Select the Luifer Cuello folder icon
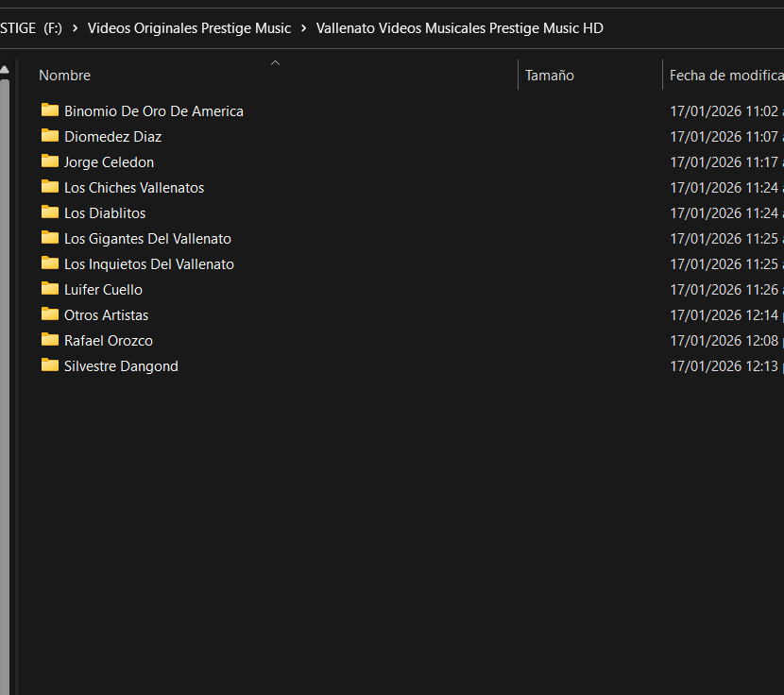The image size is (784, 695). click(x=50, y=289)
